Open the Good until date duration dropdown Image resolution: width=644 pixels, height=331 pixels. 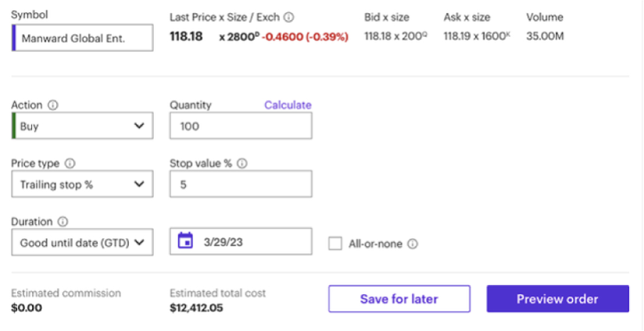(82, 242)
